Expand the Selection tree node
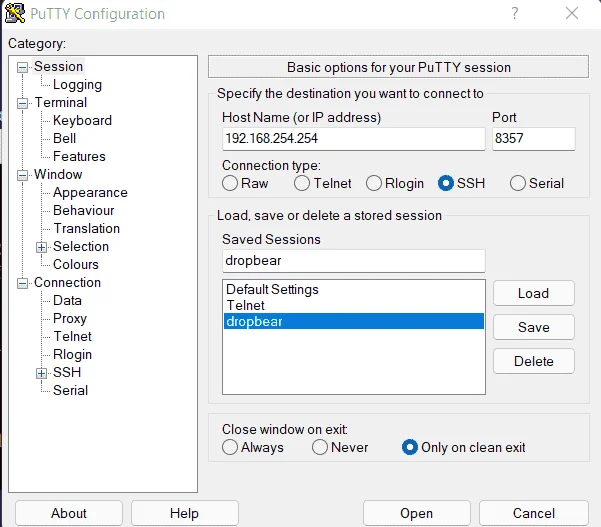The width and height of the screenshot is (601, 527). coord(41,247)
